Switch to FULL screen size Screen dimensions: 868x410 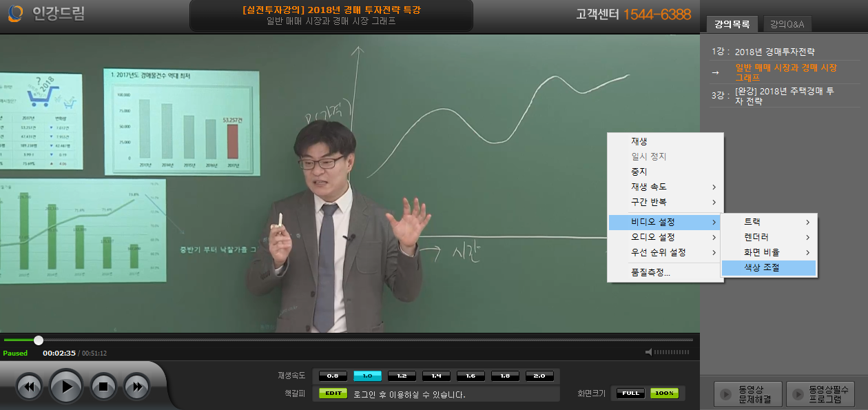coord(630,393)
